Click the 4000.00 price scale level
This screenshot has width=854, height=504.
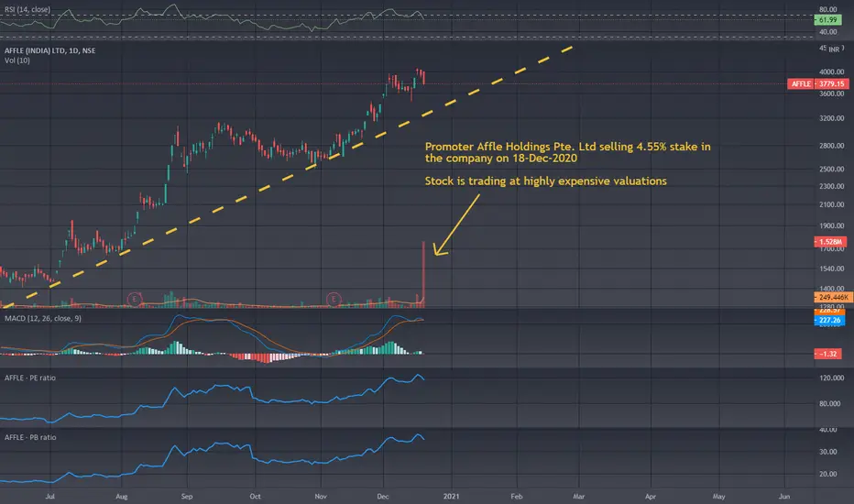(832, 71)
